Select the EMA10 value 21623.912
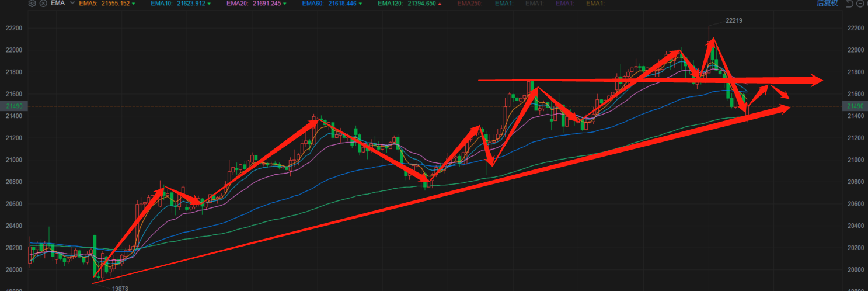868x291 pixels. [x=191, y=4]
